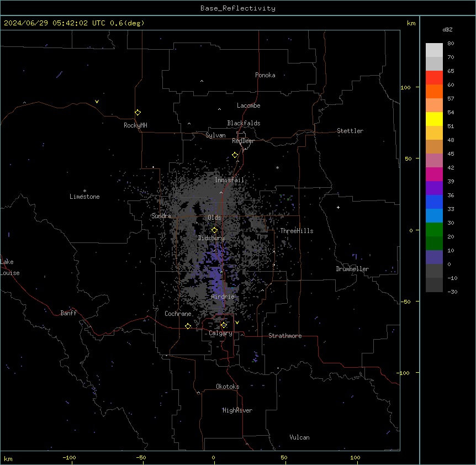
Task: Click the yellow diamond marker above RockyMH
Action: pyautogui.click(x=137, y=113)
